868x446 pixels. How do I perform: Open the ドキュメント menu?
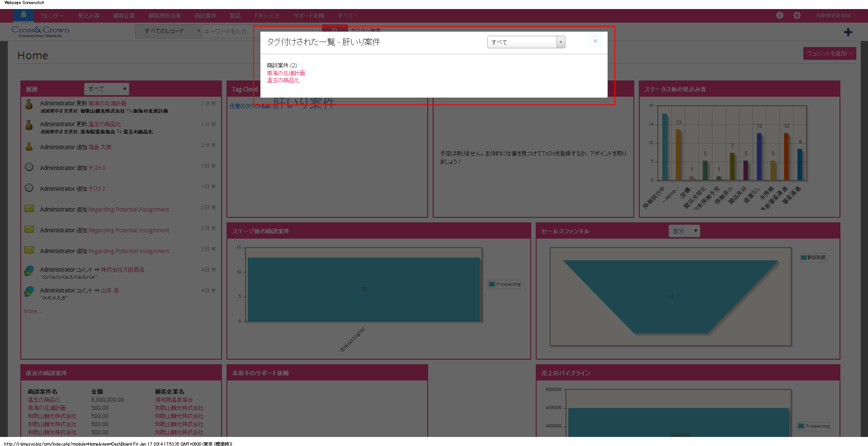point(267,16)
